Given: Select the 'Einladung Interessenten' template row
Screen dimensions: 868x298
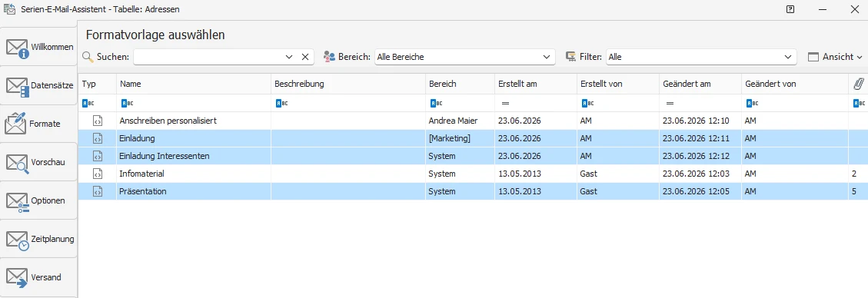Looking at the screenshot, I should [x=473, y=156].
